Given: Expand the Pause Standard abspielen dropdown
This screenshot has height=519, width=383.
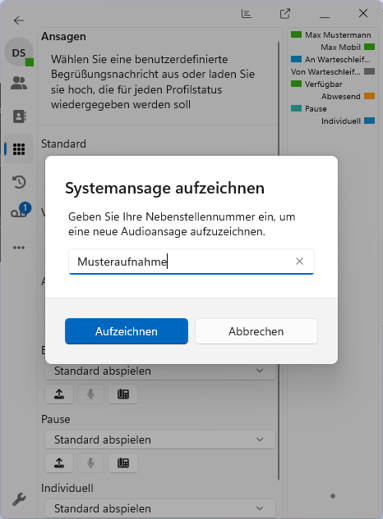Looking at the screenshot, I should click(x=160, y=439).
